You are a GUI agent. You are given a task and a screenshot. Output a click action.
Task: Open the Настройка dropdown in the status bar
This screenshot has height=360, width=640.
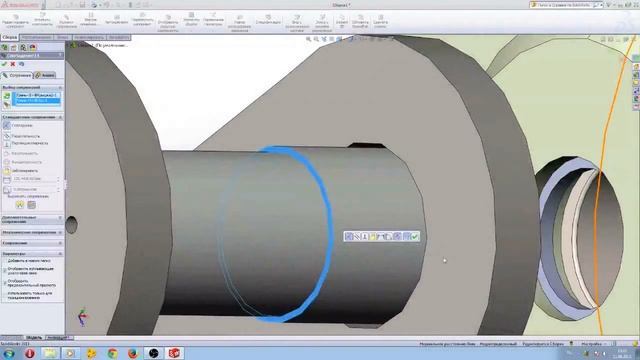pos(594,344)
